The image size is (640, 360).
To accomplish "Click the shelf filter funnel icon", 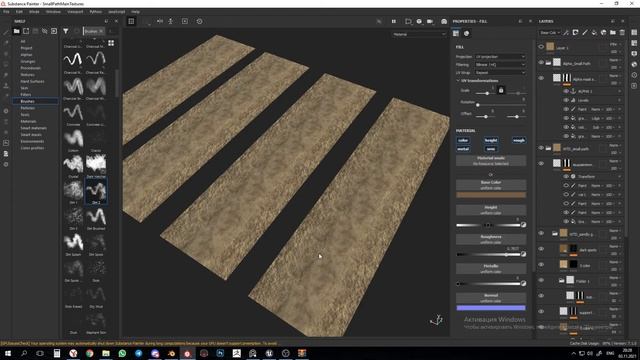I will click(x=65, y=31).
